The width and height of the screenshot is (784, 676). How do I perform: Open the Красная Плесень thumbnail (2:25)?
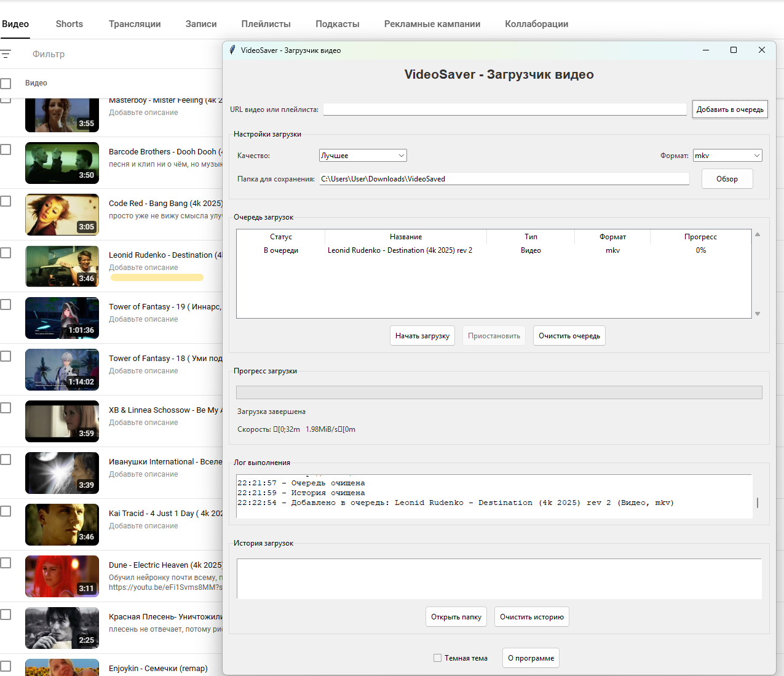(x=62, y=628)
